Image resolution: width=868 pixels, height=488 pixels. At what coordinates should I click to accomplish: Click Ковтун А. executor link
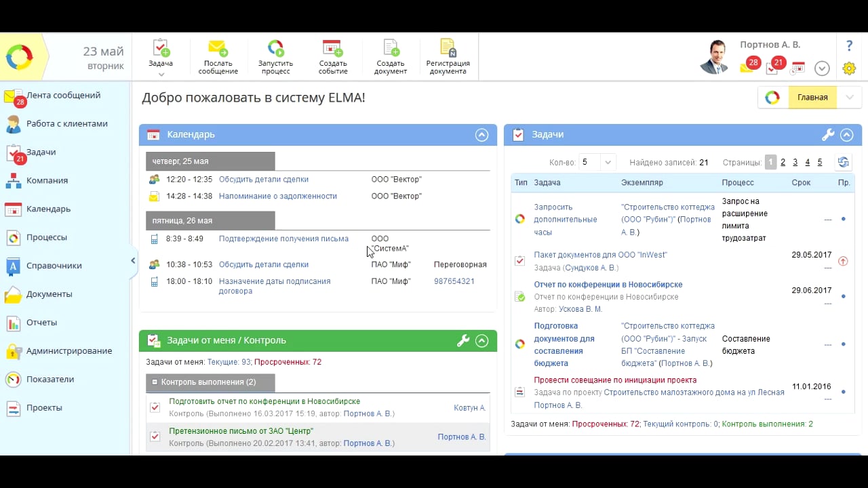click(470, 408)
